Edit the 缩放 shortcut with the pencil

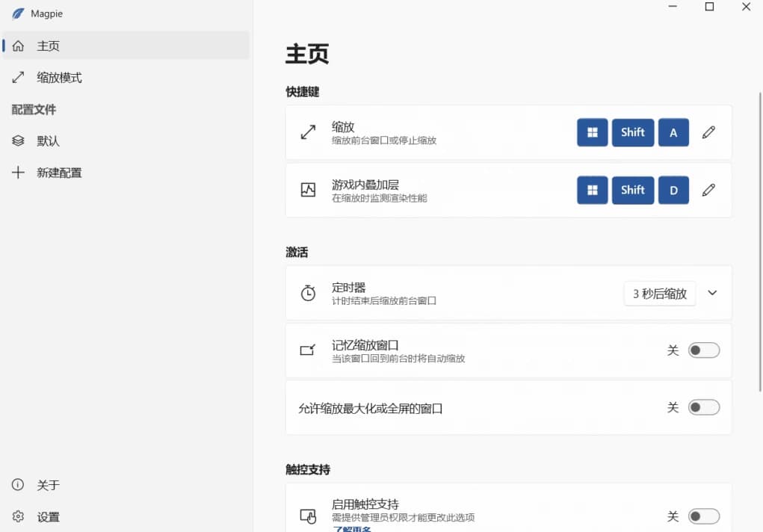pyautogui.click(x=708, y=132)
